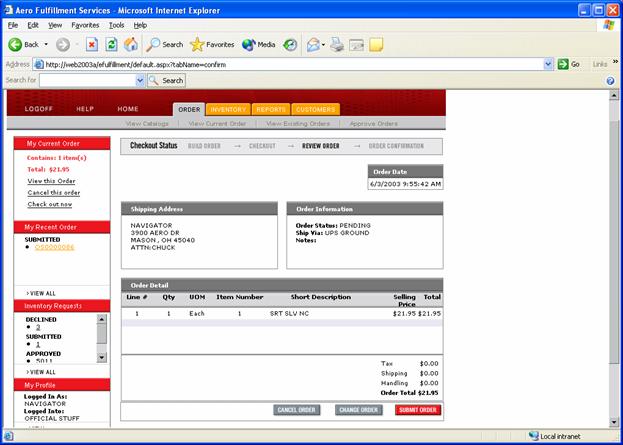This screenshot has height=445, width=623.
Task: Open Favorites star in toolbar
Action: pos(212,44)
